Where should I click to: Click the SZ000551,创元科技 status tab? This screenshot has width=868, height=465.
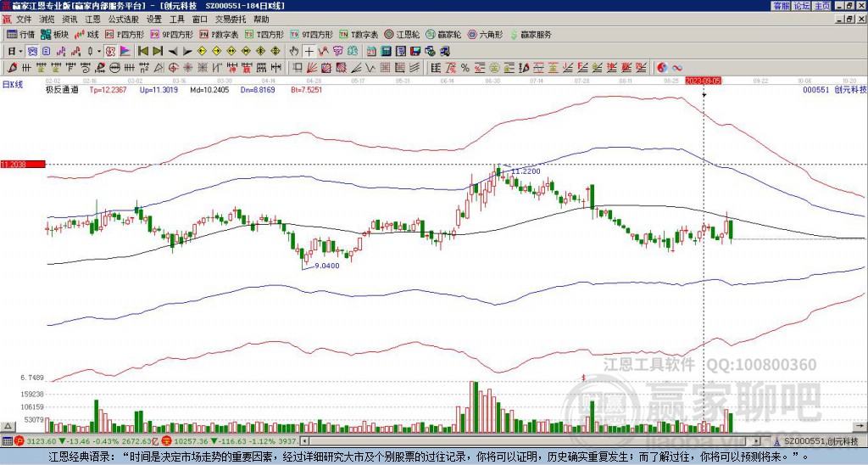(x=820, y=441)
